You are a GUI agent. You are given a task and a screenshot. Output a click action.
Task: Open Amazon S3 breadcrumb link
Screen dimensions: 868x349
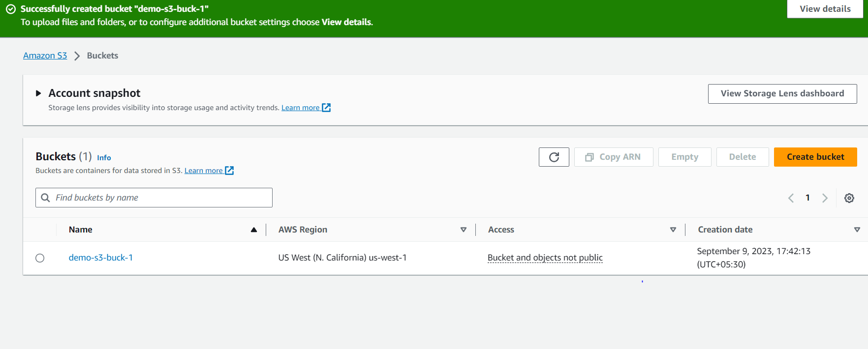[x=45, y=56]
